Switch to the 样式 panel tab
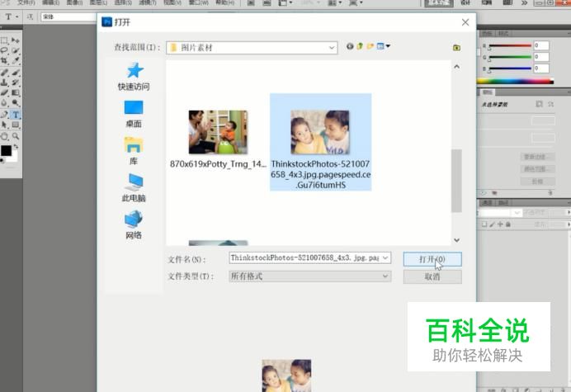 pyautogui.click(x=503, y=34)
